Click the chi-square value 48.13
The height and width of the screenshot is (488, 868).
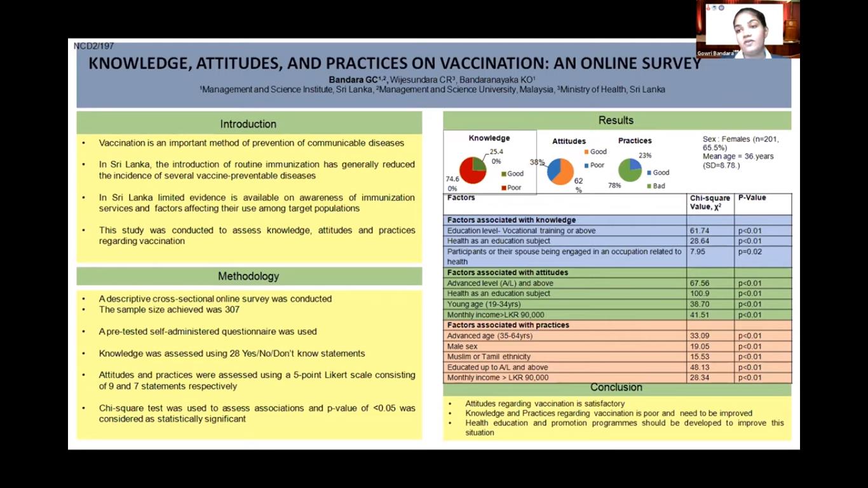coord(700,367)
